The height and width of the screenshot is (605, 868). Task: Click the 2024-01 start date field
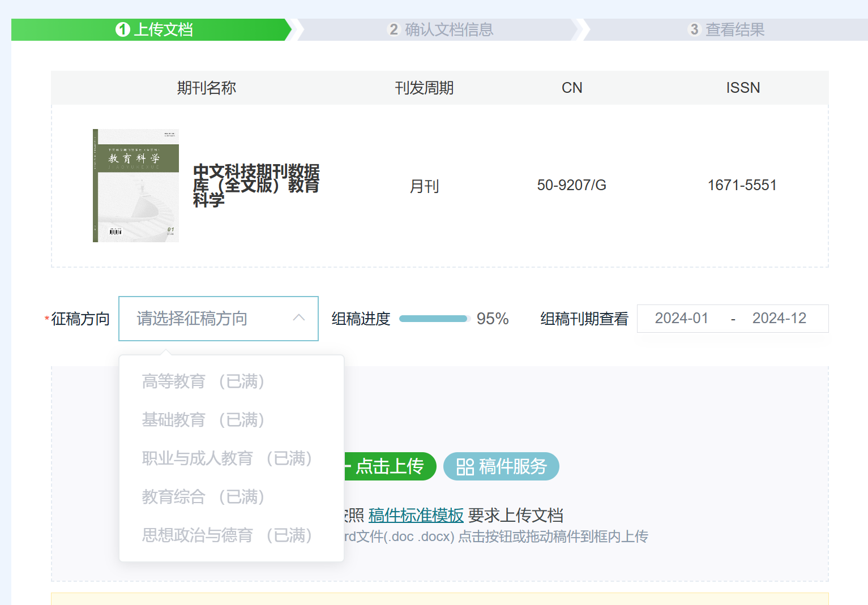[x=682, y=319]
